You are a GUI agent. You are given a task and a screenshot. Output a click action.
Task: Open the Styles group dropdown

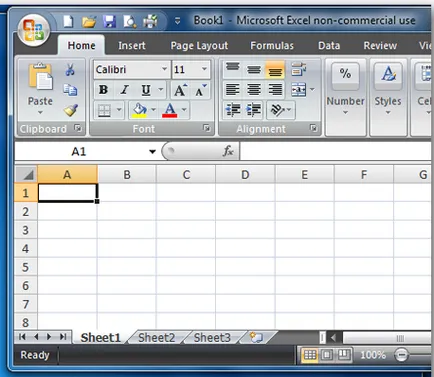388,97
